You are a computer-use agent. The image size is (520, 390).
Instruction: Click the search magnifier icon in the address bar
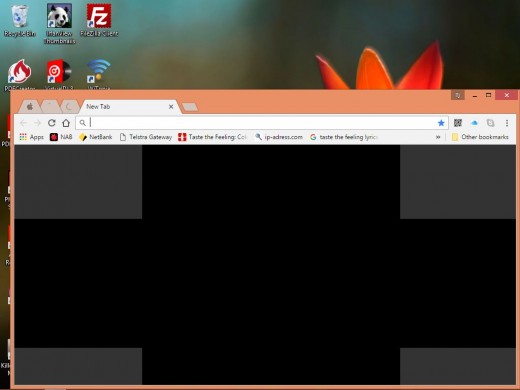click(x=83, y=123)
